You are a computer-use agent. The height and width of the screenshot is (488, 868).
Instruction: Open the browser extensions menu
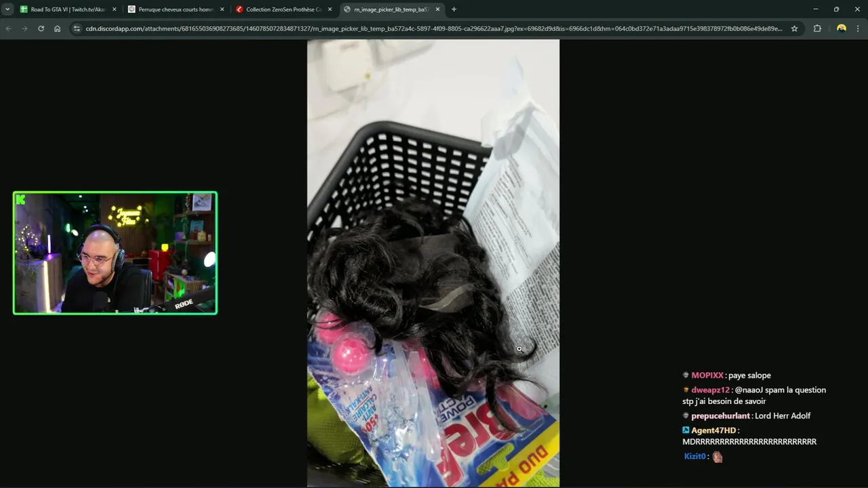pyautogui.click(x=817, y=28)
